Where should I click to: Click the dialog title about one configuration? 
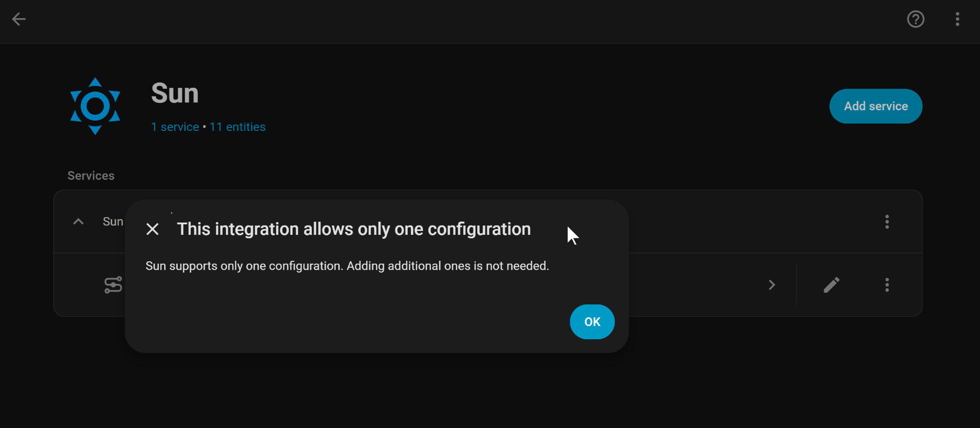click(x=353, y=229)
